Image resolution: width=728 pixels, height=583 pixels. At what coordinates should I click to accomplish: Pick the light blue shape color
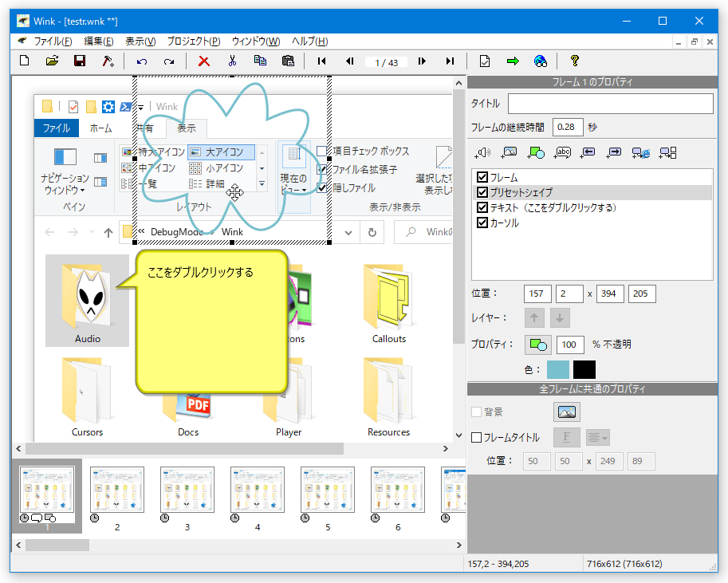pyautogui.click(x=558, y=369)
